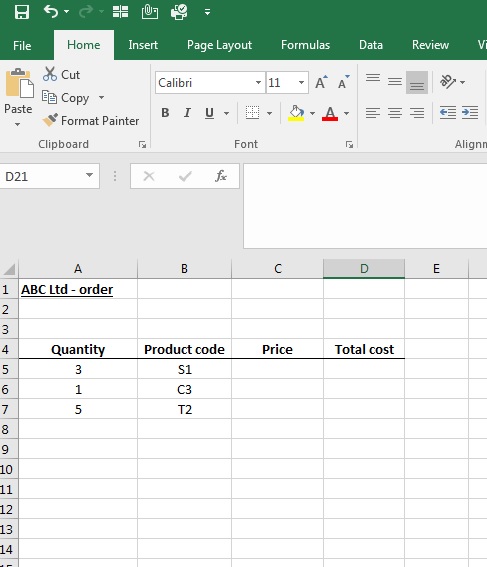Toggle Italic formatting
The image size is (487, 567).
(x=187, y=113)
